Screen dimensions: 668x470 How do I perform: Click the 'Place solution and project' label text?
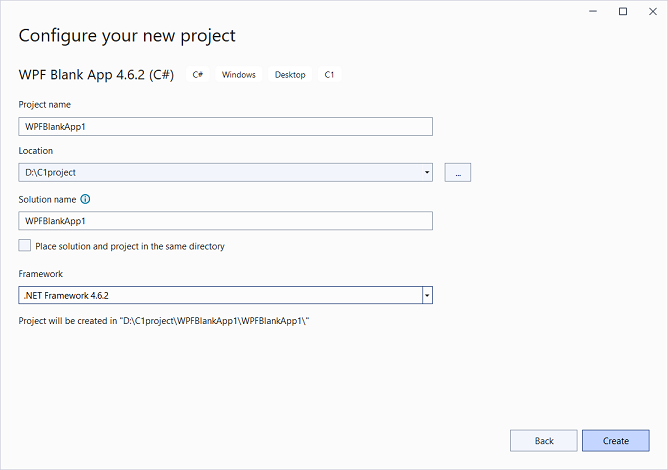tap(130, 246)
